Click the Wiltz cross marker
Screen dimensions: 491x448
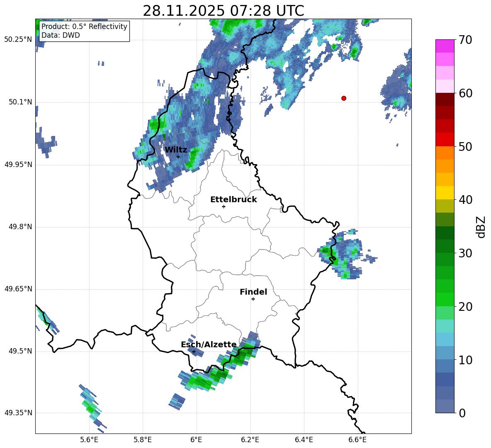(178, 157)
